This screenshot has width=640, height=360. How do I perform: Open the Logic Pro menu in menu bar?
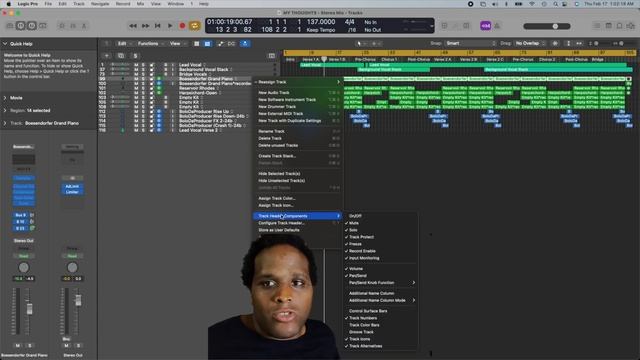pos(27,4)
